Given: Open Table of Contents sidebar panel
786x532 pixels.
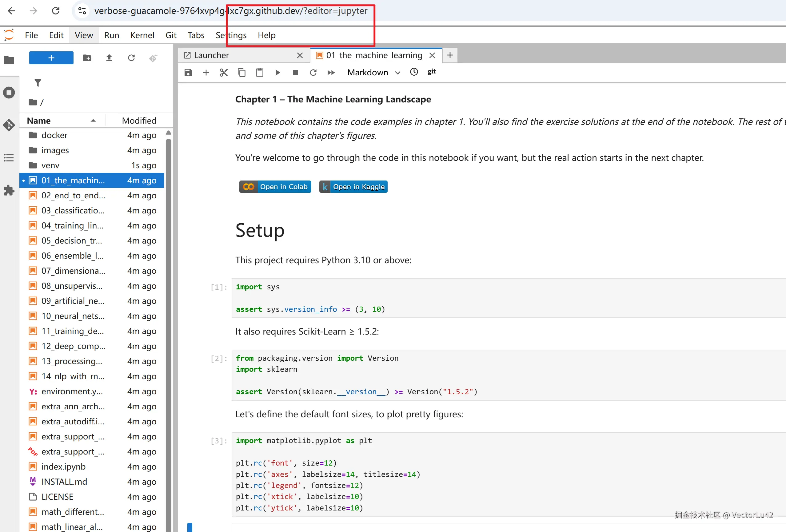Looking at the screenshot, I should (x=9, y=158).
